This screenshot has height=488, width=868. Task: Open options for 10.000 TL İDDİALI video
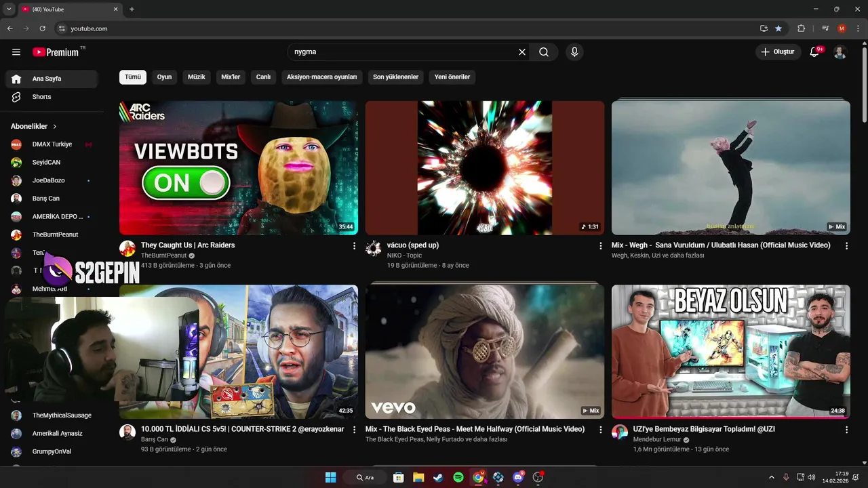point(354,430)
